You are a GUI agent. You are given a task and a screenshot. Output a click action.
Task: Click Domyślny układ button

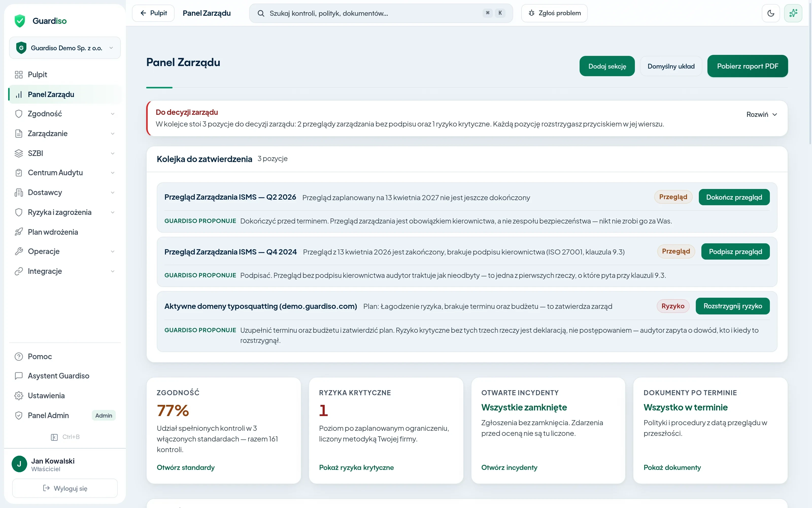[x=671, y=66]
